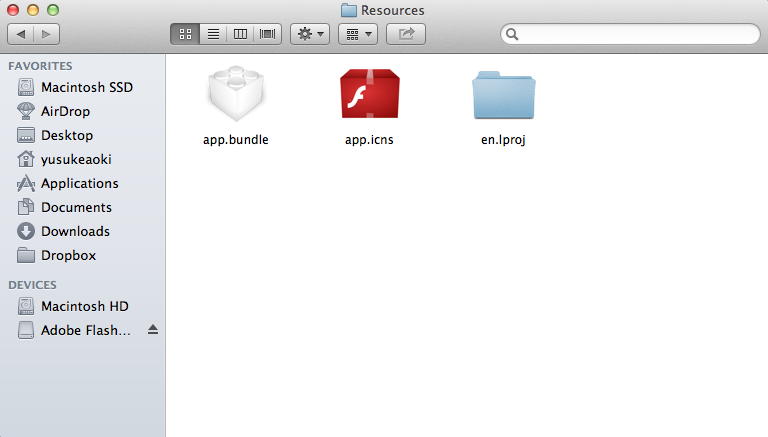Open Documents in the sidebar

point(82,207)
